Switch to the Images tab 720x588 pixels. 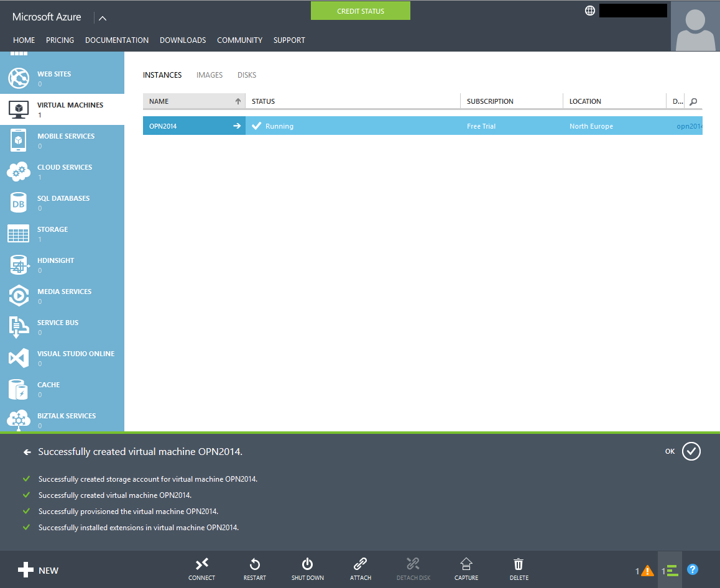[x=210, y=75]
